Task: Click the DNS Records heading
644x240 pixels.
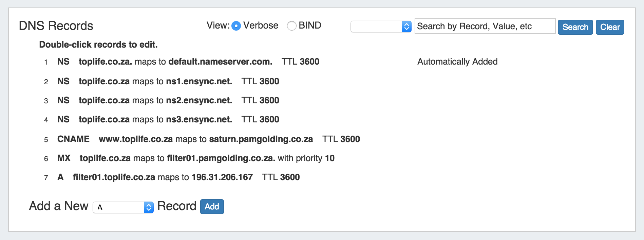Action: point(56,26)
